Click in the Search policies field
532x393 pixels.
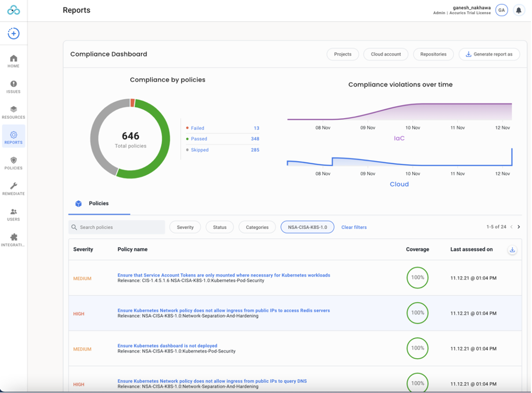click(x=117, y=227)
